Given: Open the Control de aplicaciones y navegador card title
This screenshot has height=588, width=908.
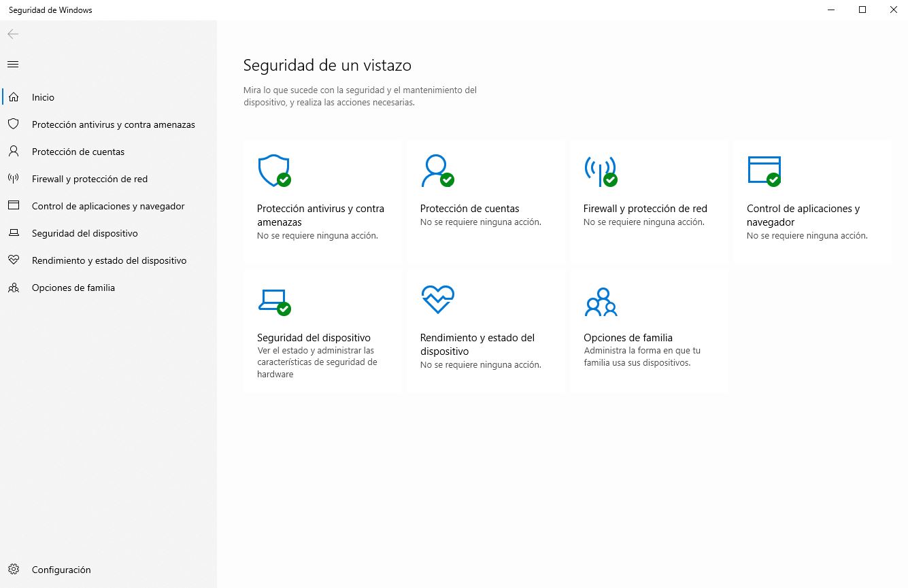Looking at the screenshot, I should click(803, 215).
